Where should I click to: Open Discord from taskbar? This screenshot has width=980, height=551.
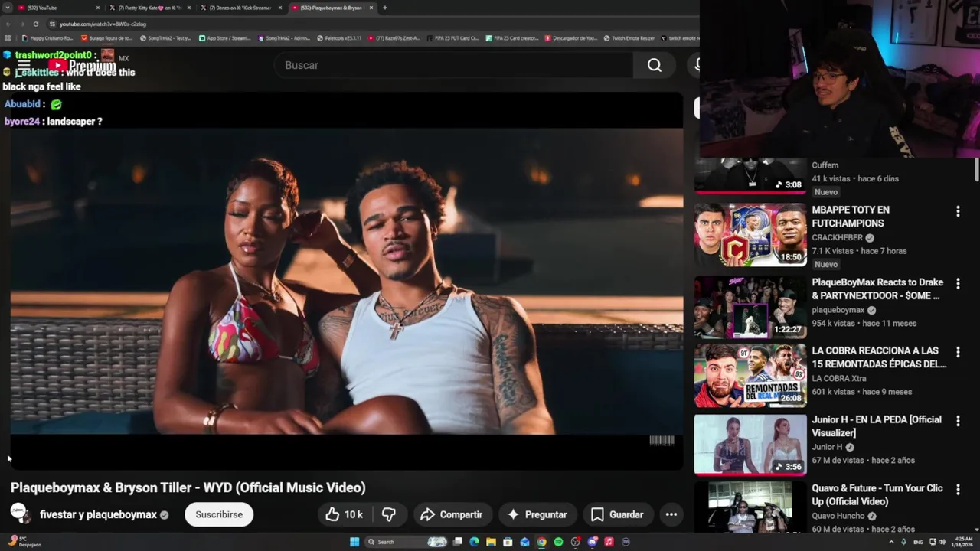592,542
